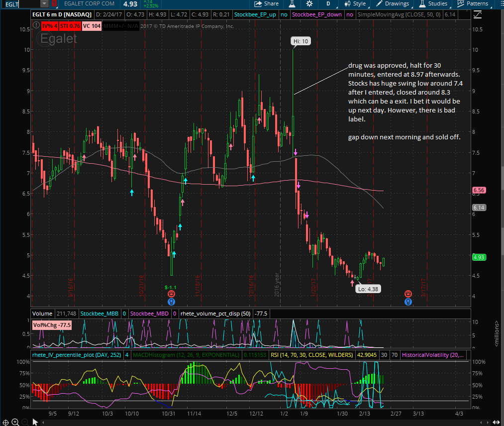The width and height of the screenshot is (504, 426).
Task: Click the zoom out magnifier icon
Action: tap(25, 422)
